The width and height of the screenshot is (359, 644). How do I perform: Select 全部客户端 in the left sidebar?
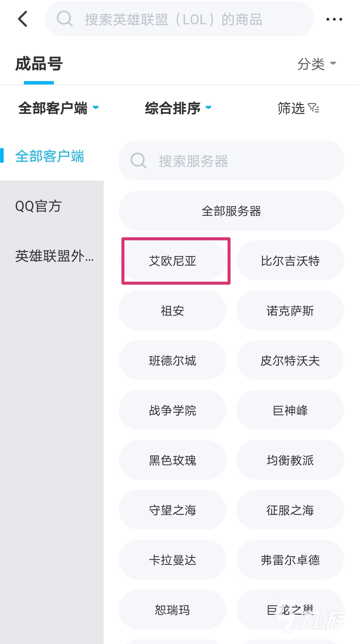(x=50, y=156)
